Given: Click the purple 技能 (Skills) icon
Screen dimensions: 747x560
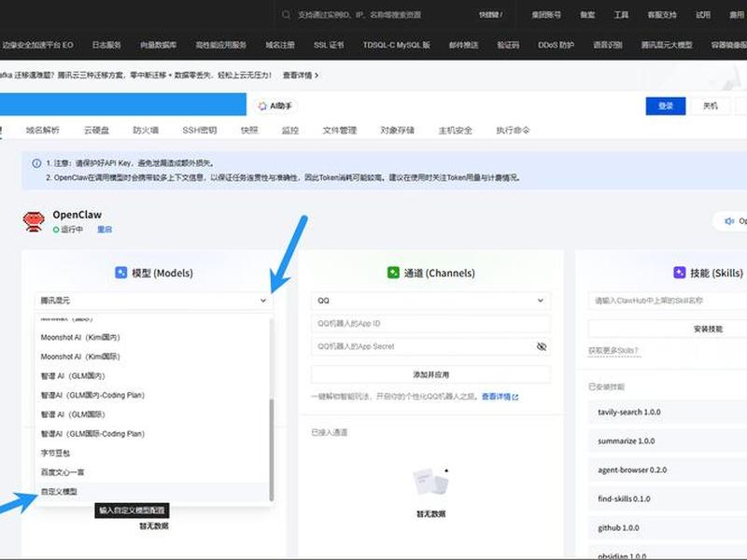Looking at the screenshot, I should (x=680, y=273).
